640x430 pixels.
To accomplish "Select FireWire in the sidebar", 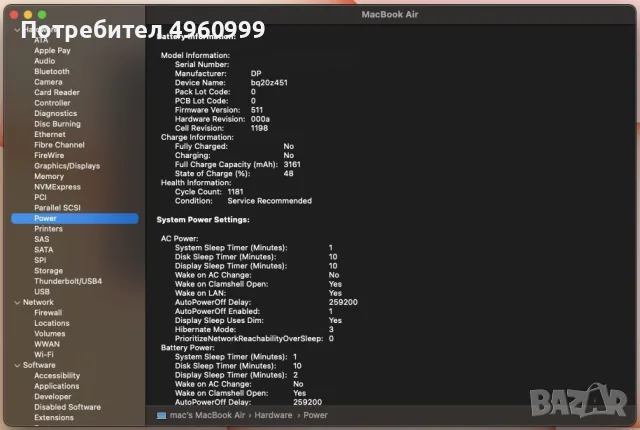I will coord(49,155).
